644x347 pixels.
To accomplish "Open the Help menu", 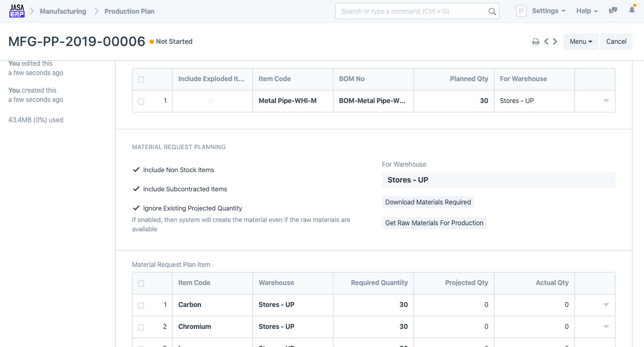I will pyautogui.click(x=586, y=11).
